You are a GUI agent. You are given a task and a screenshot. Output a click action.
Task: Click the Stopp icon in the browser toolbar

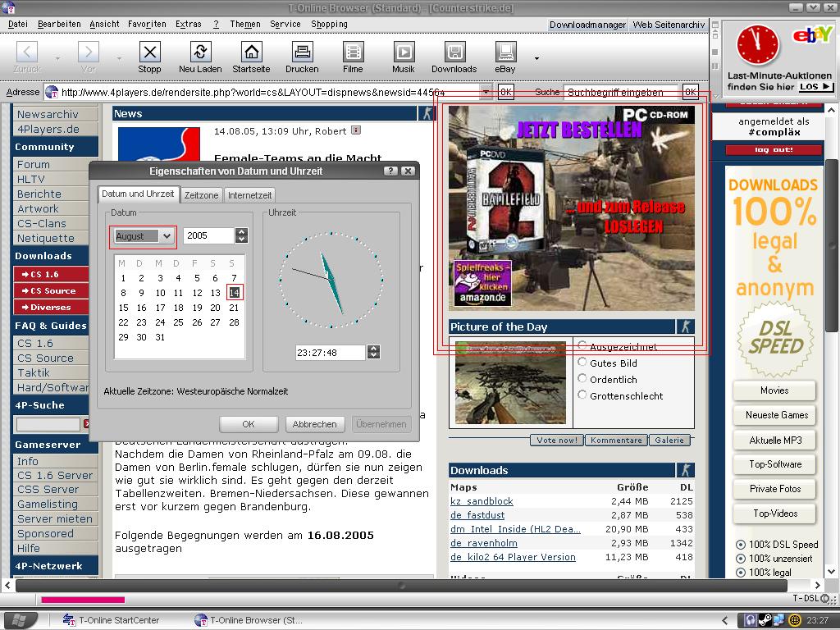149,52
